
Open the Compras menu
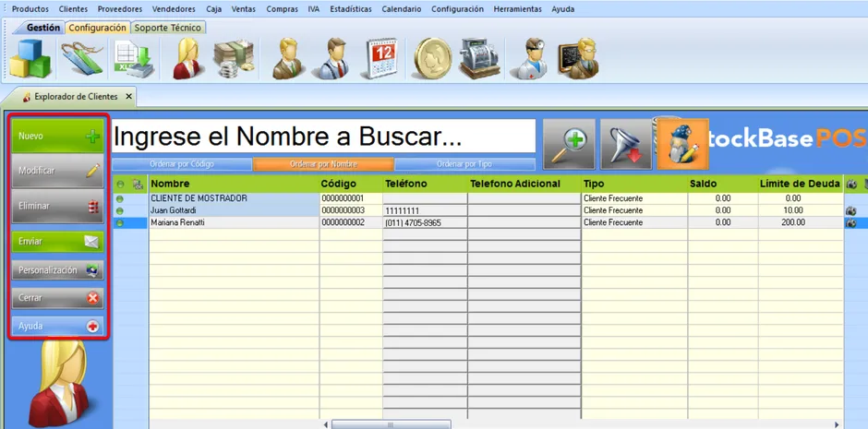282,9
